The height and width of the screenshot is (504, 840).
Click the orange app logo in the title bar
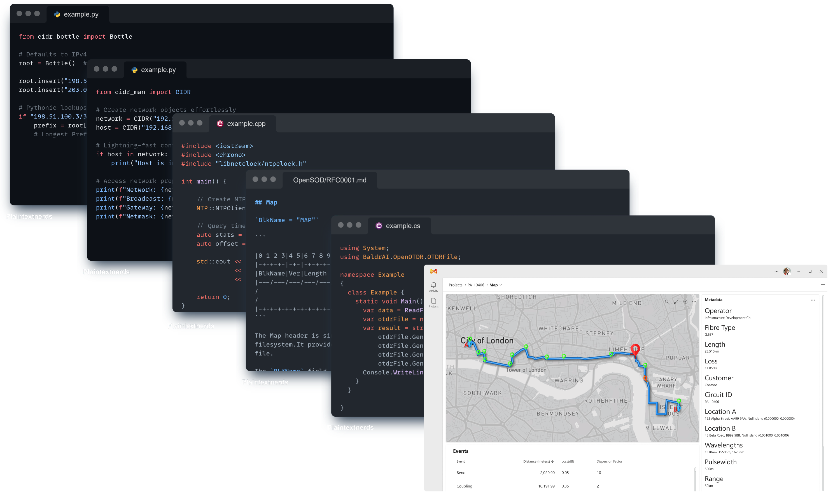coord(434,271)
